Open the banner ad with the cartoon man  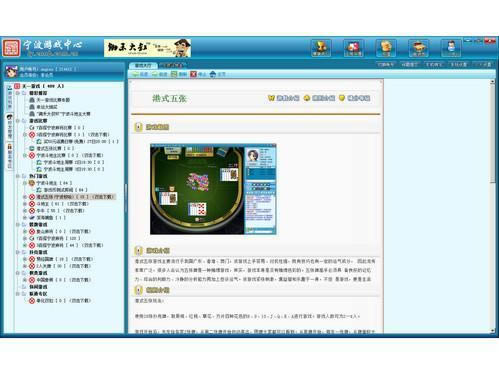click(147, 48)
